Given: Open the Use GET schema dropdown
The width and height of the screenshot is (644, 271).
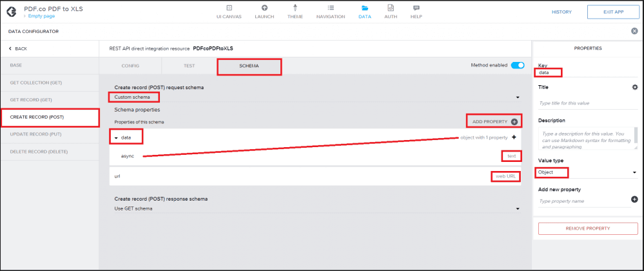Looking at the screenshot, I should point(316,208).
